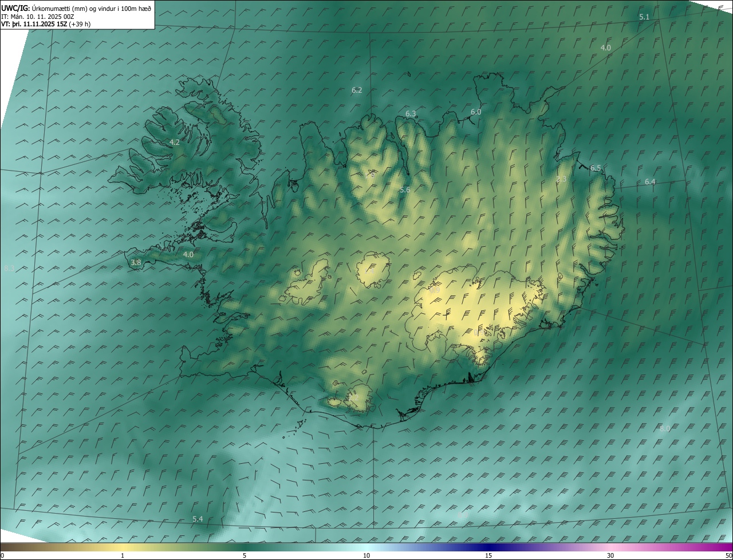
Task: Select the 6.2 value label
Action: pyautogui.click(x=357, y=90)
